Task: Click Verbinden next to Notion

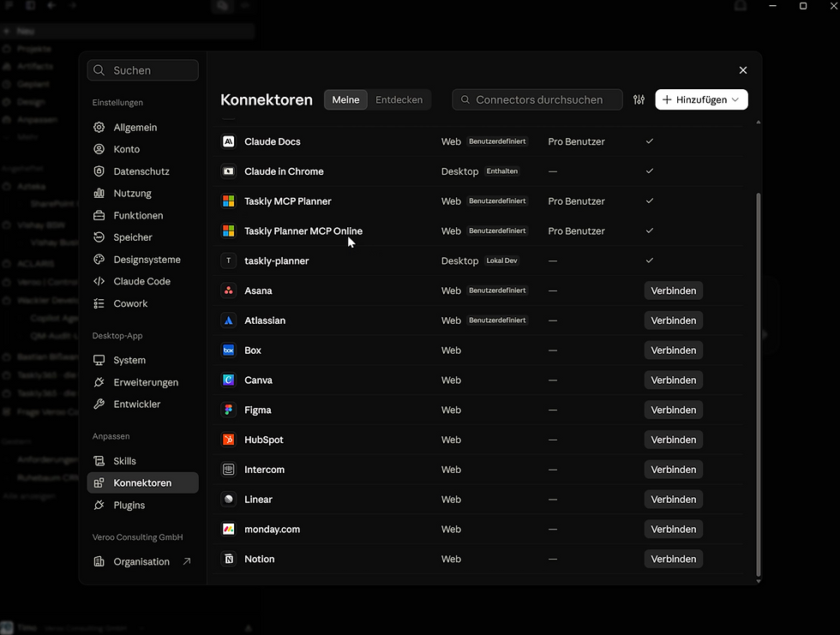Action: [x=674, y=559]
